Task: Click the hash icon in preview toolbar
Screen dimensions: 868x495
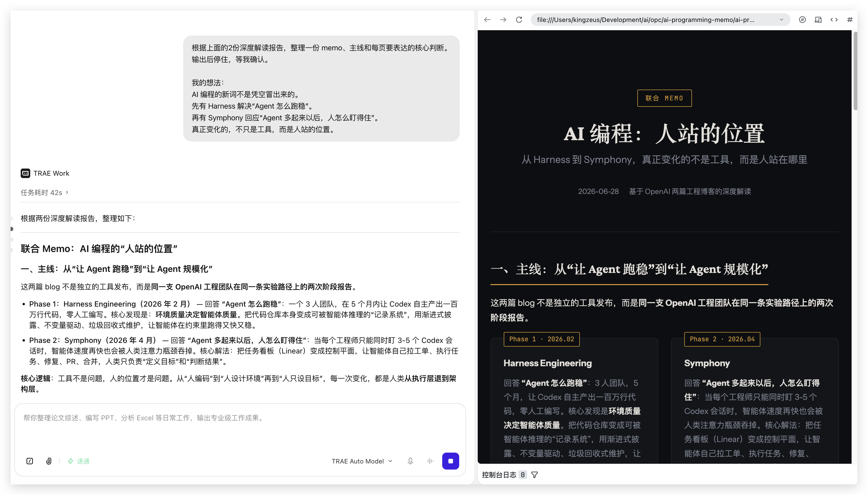Action: [x=850, y=20]
